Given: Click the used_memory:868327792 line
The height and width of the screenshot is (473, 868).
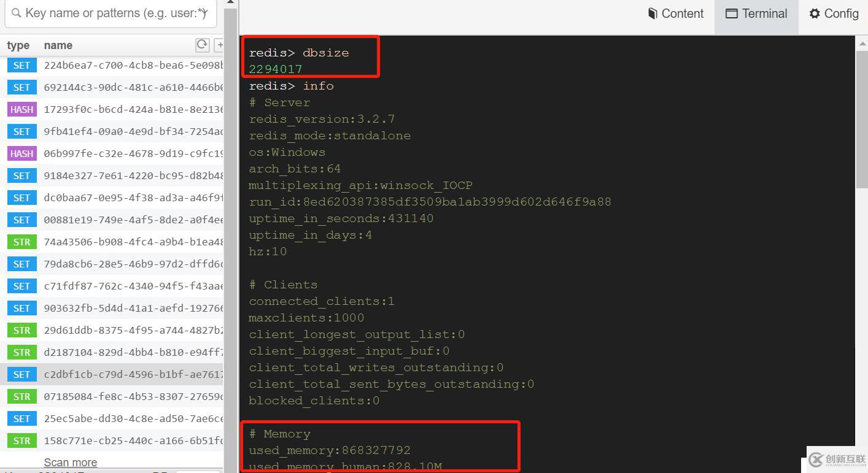Looking at the screenshot, I should (330, 450).
